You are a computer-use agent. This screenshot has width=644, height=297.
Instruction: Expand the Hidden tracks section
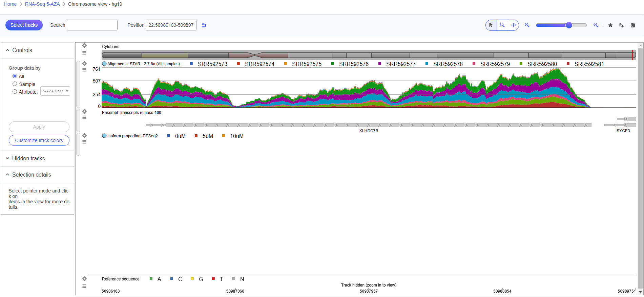(x=28, y=158)
